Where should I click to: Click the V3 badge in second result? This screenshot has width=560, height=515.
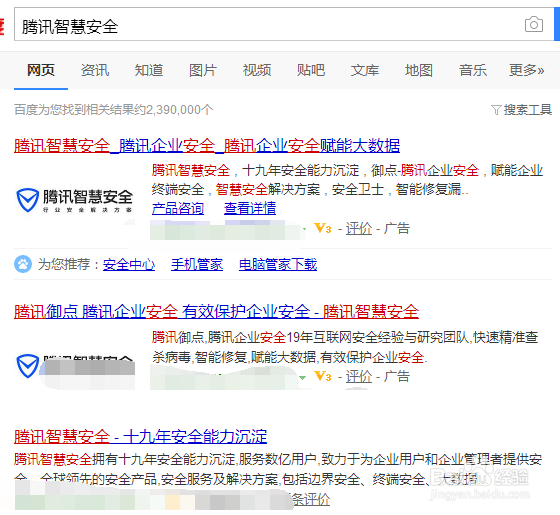(323, 376)
